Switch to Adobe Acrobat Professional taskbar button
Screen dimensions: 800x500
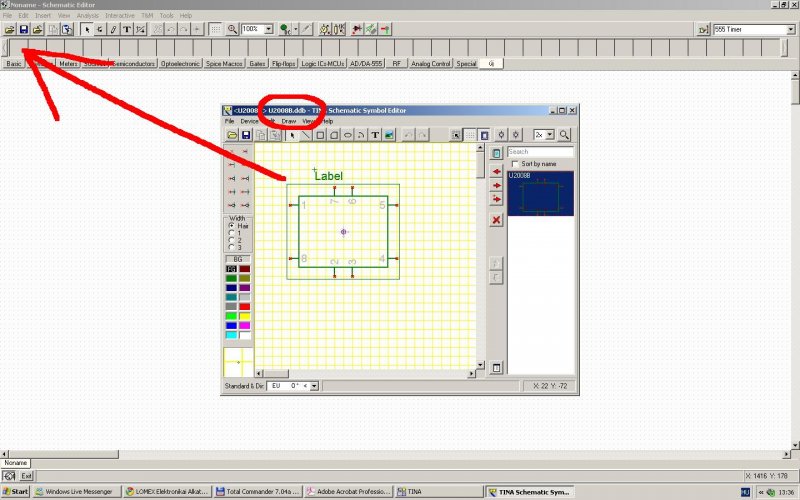click(x=349, y=492)
